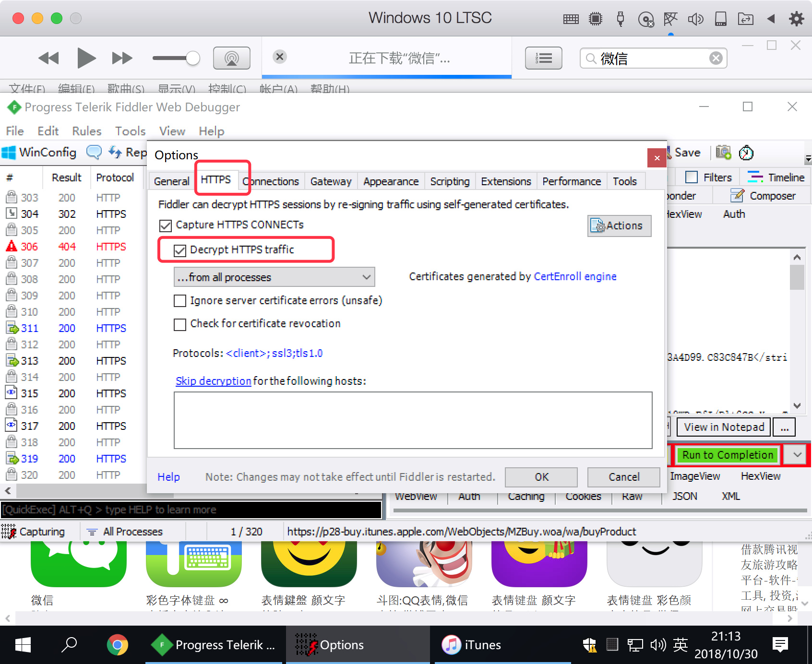The width and height of the screenshot is (812, 664).
Task: Open the '...from all processes' dropdown
Action: point(274,277)
